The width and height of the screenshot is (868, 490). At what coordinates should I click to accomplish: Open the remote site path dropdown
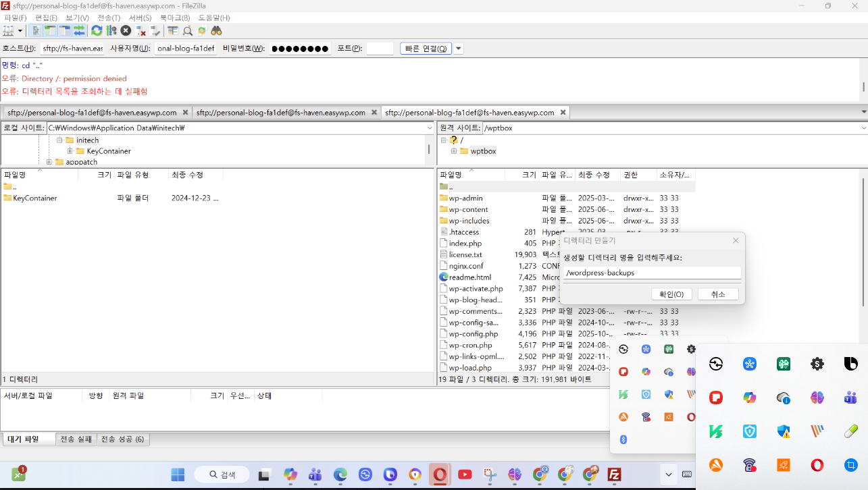point(863,128)
